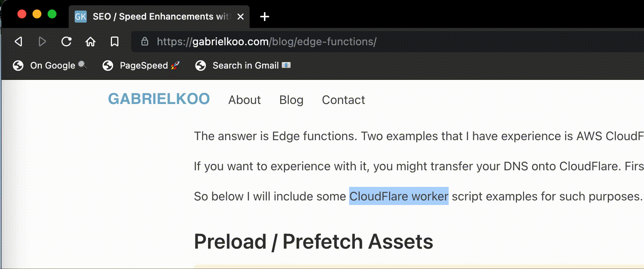Close the SEO / Speed Enhancements tab
Viewport: 644px width, 269px height.
241,17
